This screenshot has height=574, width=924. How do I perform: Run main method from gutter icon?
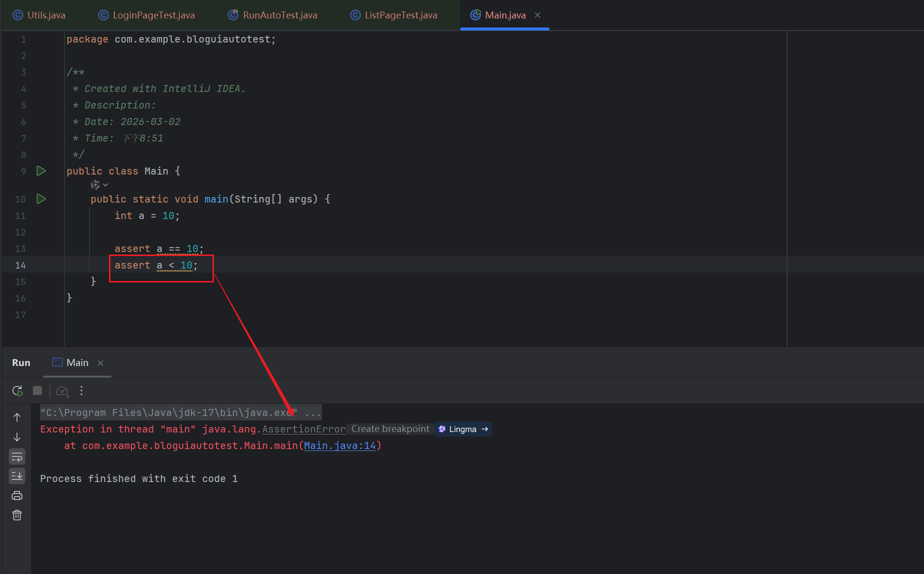[41, 199]
